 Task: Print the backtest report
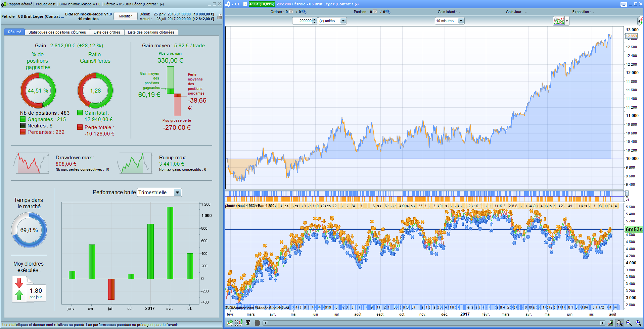tap(220, 16)
